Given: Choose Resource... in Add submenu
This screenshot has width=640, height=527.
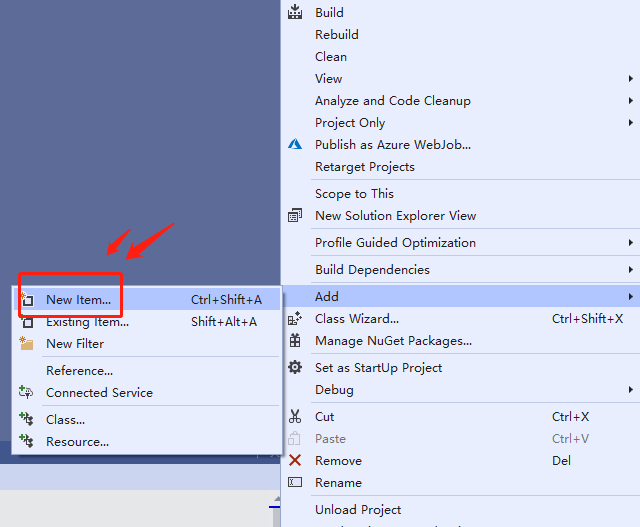Looking at the screenshot, I should (147, 441).
